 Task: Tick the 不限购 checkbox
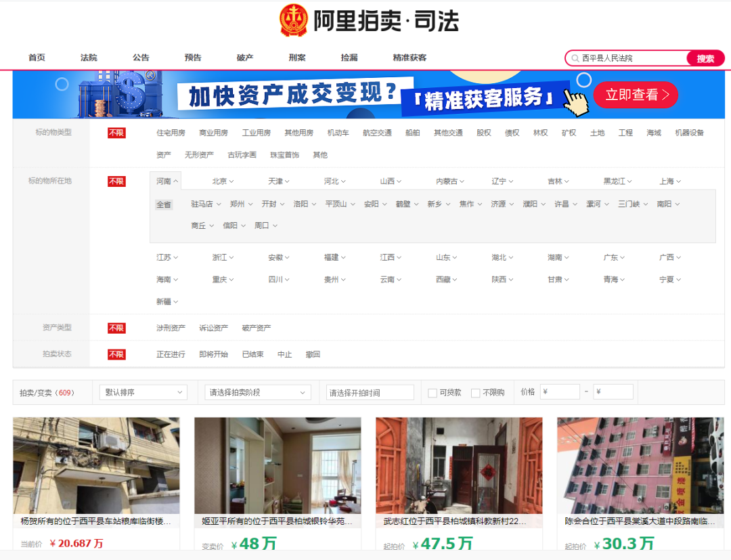pyautogui.click(x=475, y=393)
